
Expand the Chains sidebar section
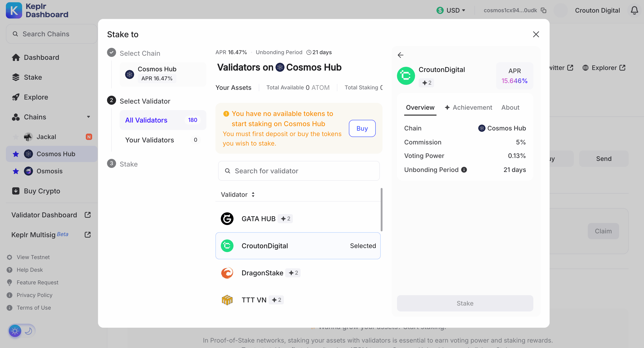[x=88, y=117]
